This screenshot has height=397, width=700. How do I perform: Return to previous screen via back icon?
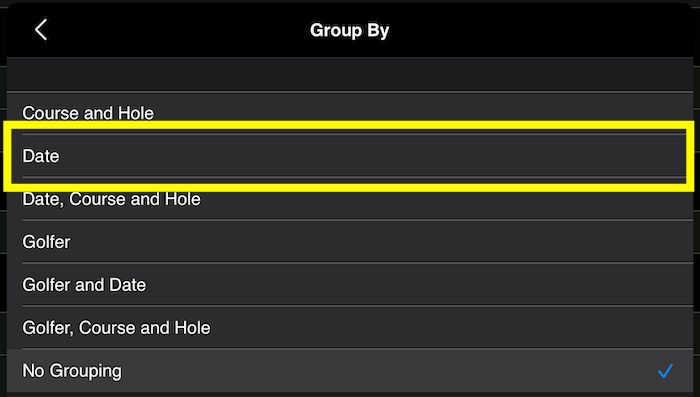[41, 30]
